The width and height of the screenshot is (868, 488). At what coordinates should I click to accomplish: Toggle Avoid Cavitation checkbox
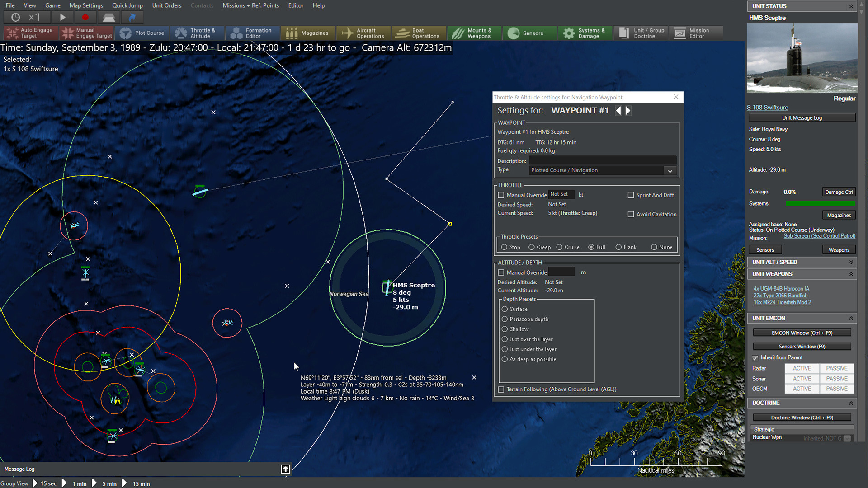coord(631,214)
